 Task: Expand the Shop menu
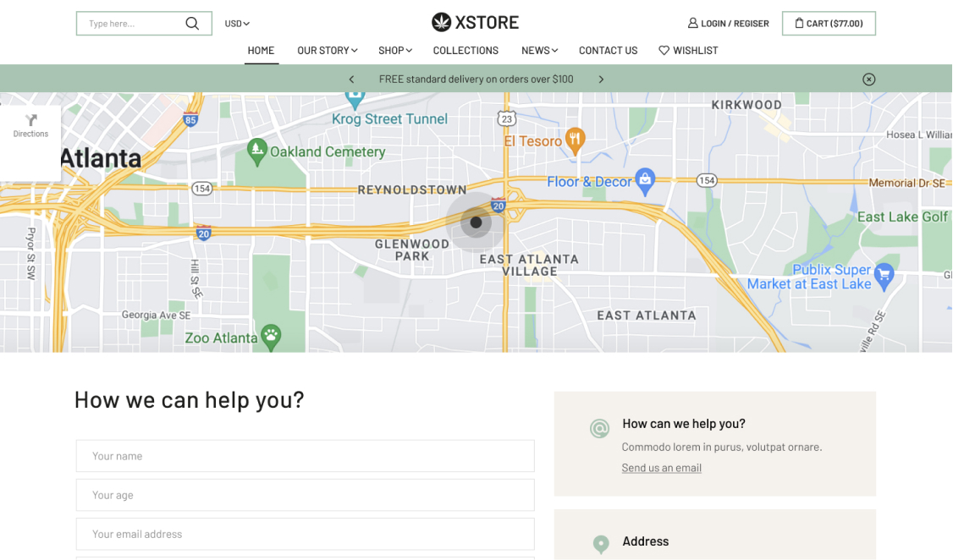[394, 51]
